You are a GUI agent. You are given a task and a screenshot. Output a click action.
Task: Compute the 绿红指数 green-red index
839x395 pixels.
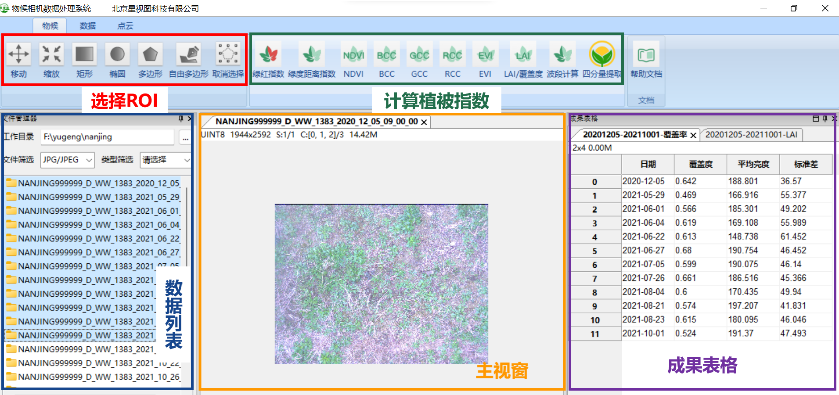(268, 60)
